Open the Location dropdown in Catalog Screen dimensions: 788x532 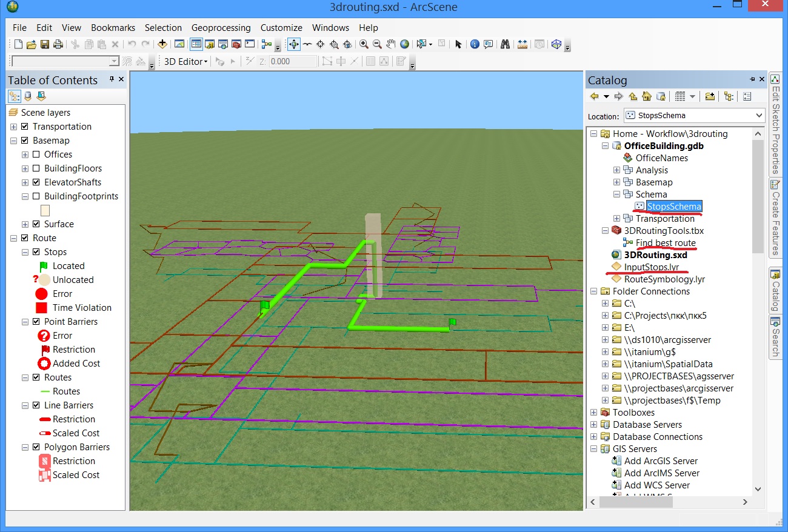click(x=760, y=115)
